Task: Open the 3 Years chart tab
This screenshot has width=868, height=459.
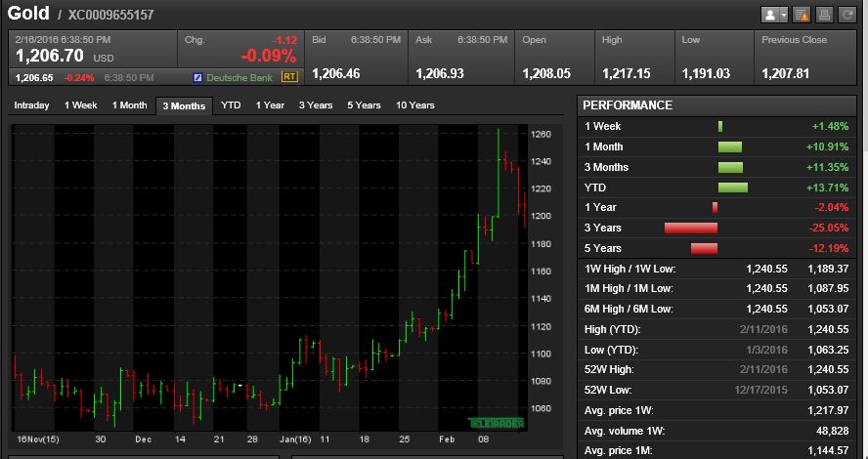Action: click(315, 105)
